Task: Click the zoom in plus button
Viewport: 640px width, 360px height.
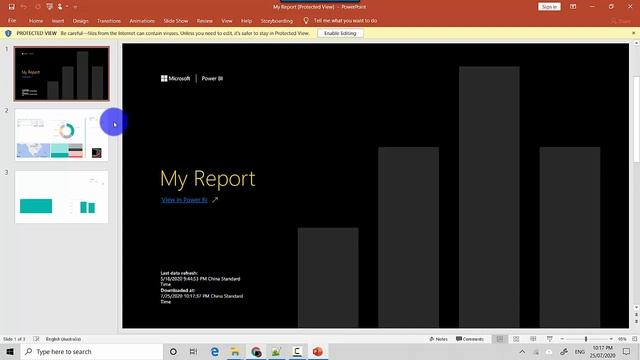Action: point(611,339)
